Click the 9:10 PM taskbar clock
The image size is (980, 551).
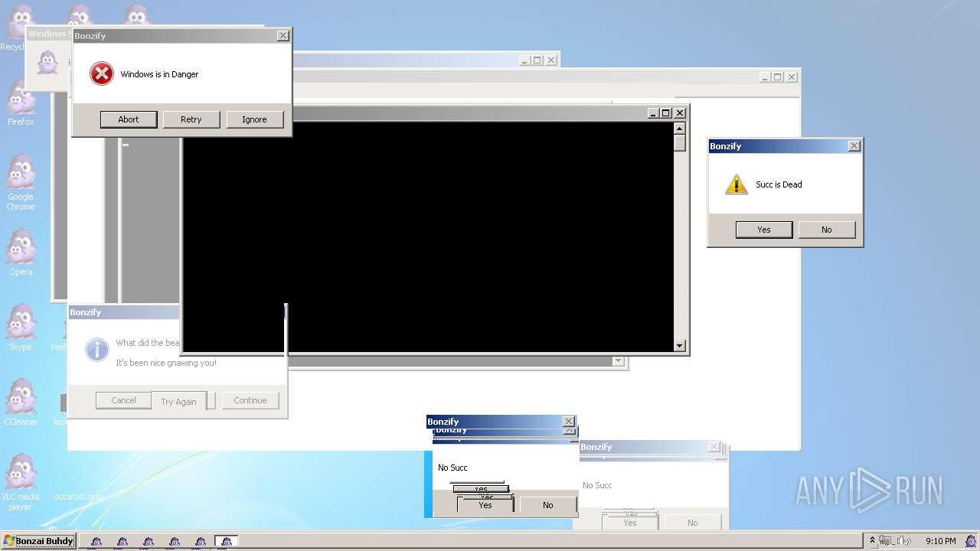pyautogui.click(x=940, y=541)
